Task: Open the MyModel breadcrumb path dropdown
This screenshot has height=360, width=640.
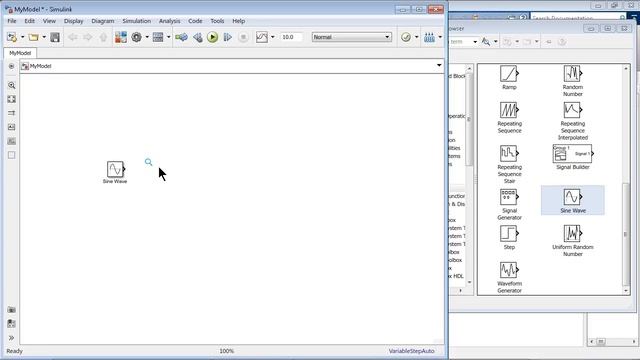Action: 439,65
